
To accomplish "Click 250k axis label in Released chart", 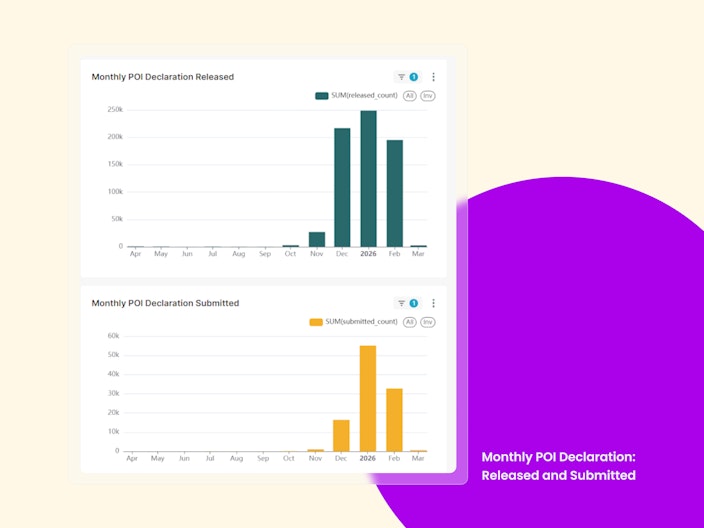I will (x=115, y=110).
